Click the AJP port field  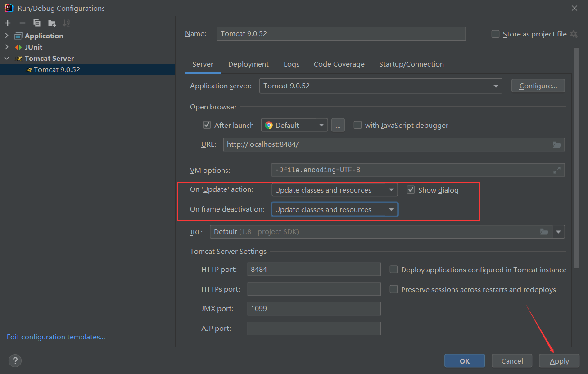(x=314, y=329)
